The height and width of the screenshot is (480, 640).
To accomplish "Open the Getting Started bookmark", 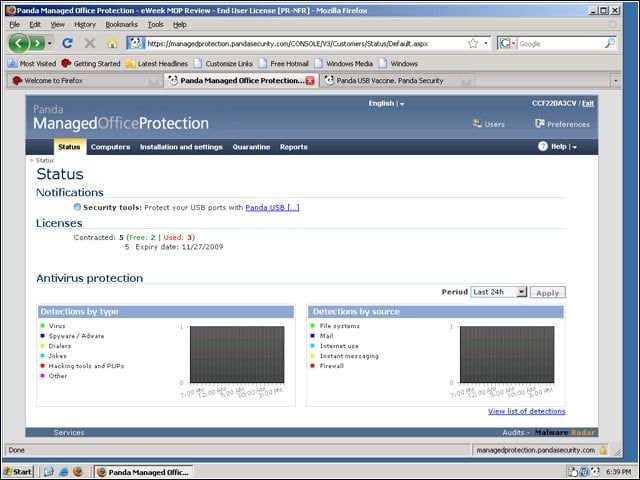I will [91, 64].
